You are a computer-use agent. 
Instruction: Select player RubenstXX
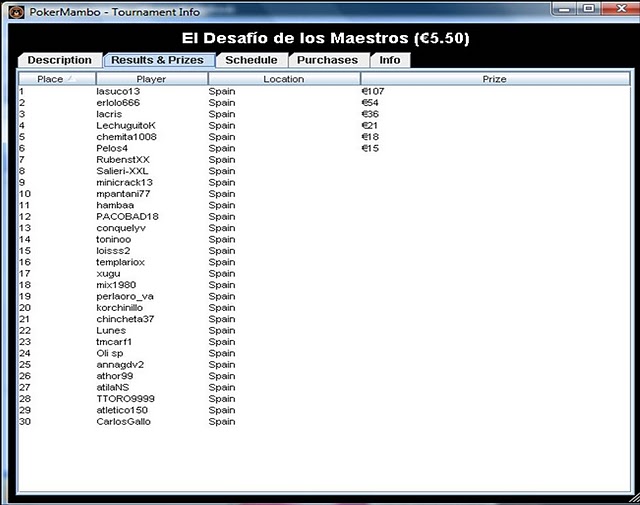[123, 160]
